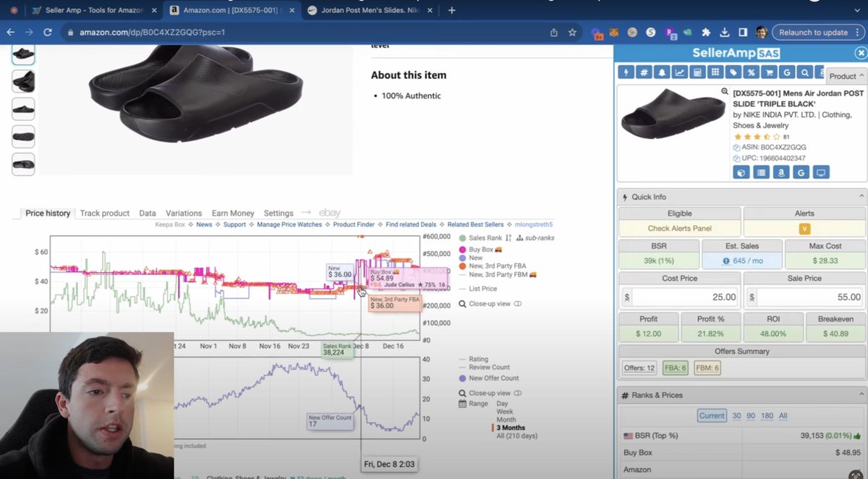Click the monitor icon under the UPC
Viewport: 868px width, 479px height.
(x=820, y=172)
